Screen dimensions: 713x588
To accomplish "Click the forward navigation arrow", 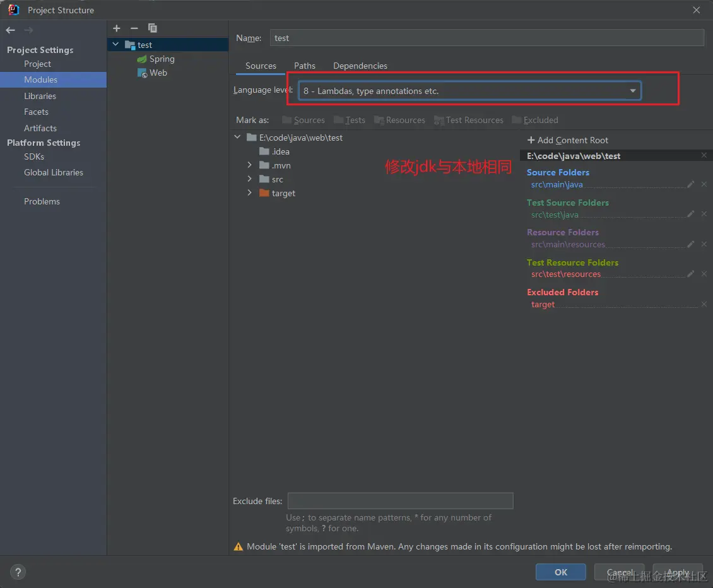I will [28, 30].
